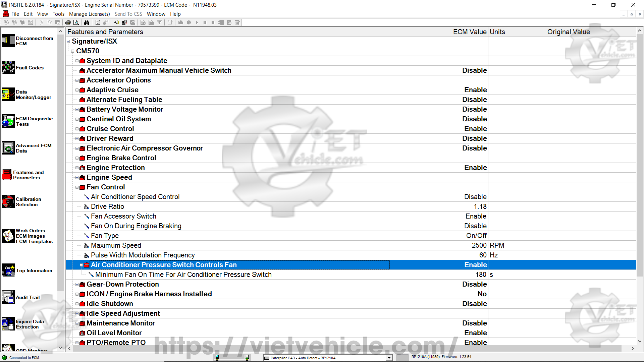The image size is (644, 362).
Task: Expand the Cruise Control tree node
Action: pos(77,129)
